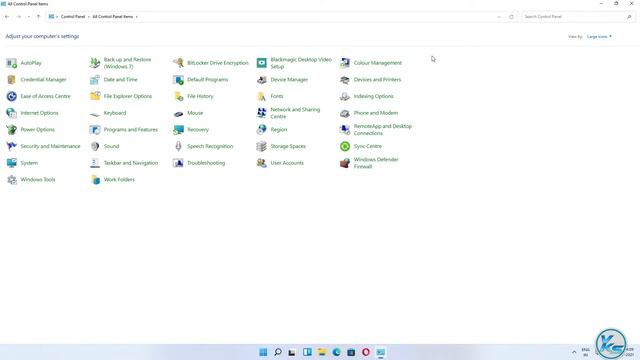Click the Windows Tools gear icon
The width and height of the screenshot is (640, 360).
click(x=12, y=180)
